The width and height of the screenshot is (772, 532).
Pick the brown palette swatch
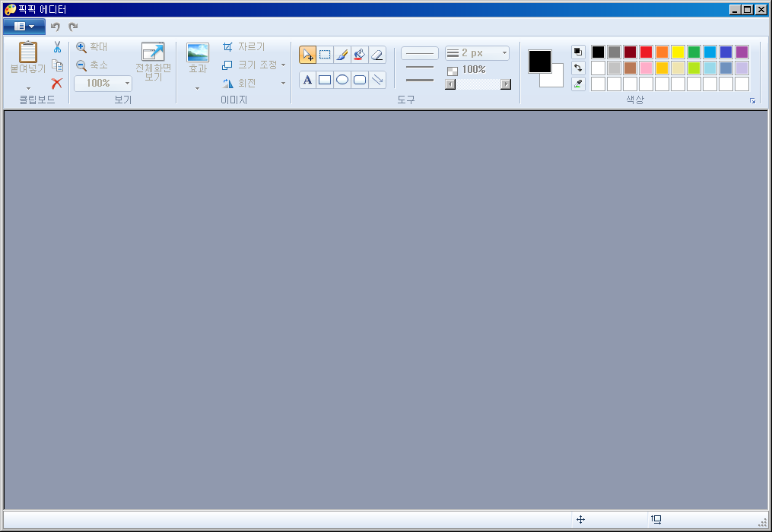point(630,68)
